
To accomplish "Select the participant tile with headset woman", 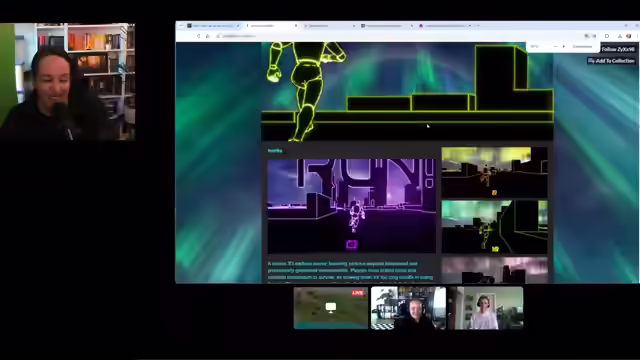I will (485, 308).
